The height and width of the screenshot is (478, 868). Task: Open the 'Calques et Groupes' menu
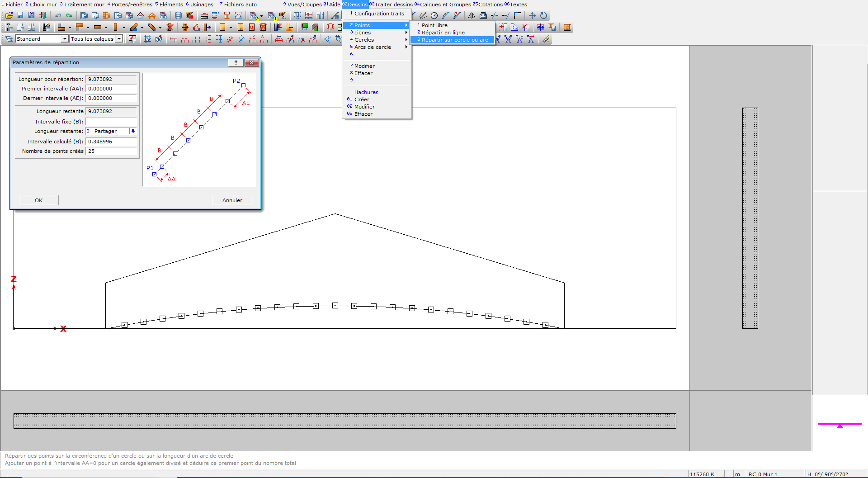(x=445, y=5)
